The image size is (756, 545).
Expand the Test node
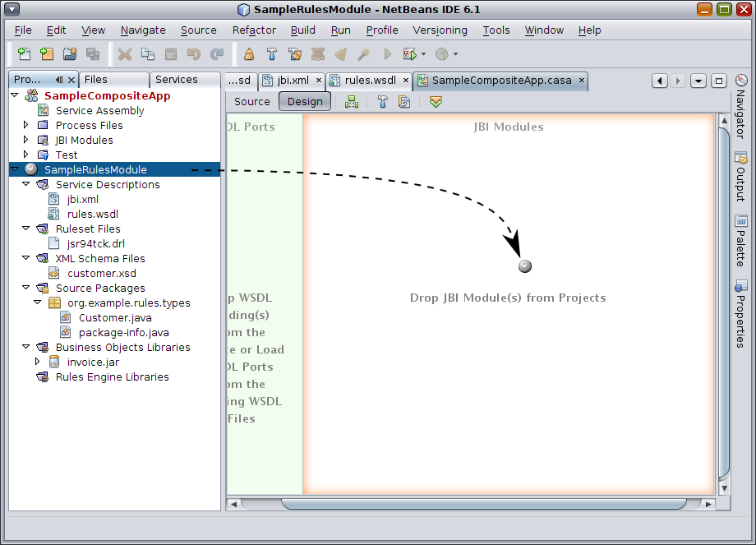click(x=26, y=155)
